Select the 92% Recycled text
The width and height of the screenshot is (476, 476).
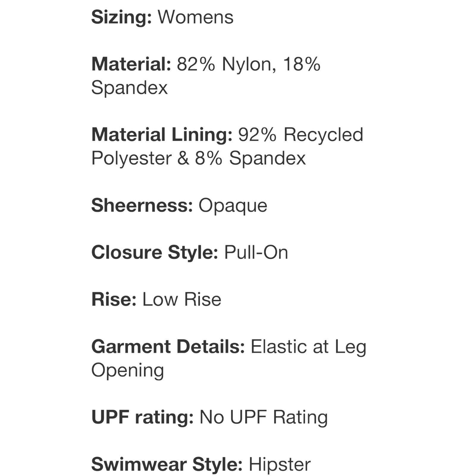tap(301, 135)
